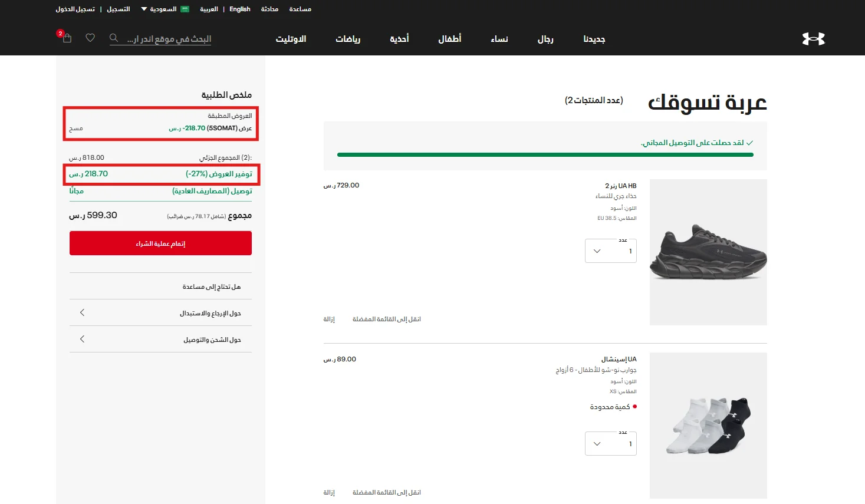865x504 pixels.
Task: Remove the UA HB shoe via إزالة
Action: (x=329, y=319)
